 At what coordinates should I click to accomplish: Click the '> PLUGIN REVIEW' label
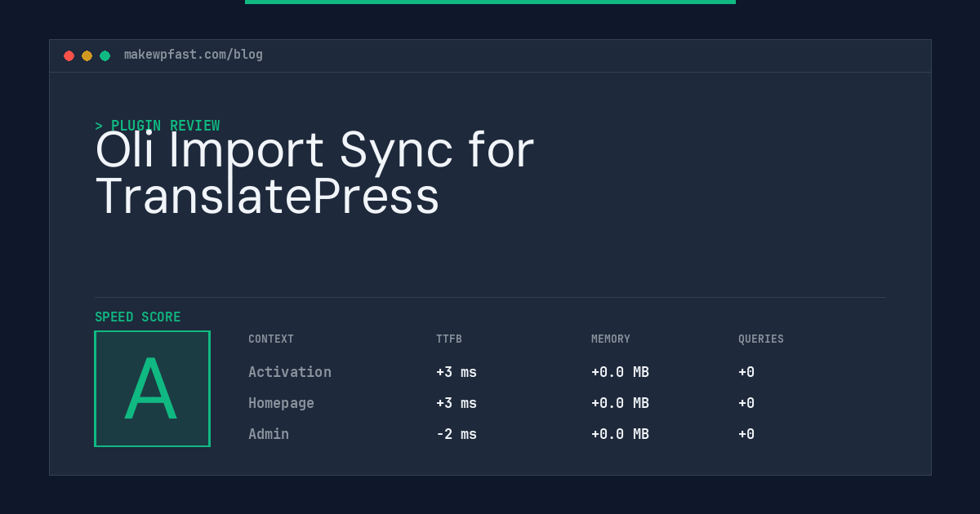tap(158, 126)
